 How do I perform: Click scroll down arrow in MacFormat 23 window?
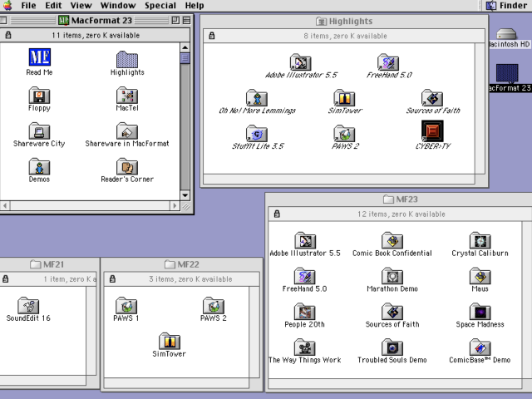[x=185, y=195]
